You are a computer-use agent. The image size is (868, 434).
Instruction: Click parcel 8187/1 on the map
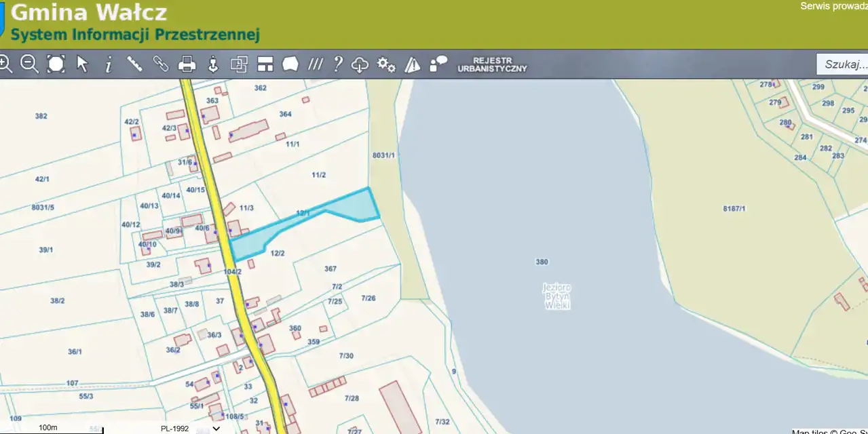click(734, 208)
